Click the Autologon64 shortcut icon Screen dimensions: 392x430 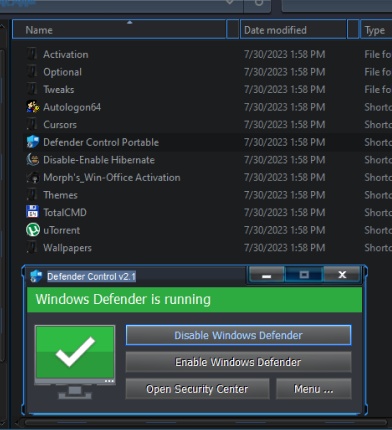pyautogui.click(x=33, y=107)
